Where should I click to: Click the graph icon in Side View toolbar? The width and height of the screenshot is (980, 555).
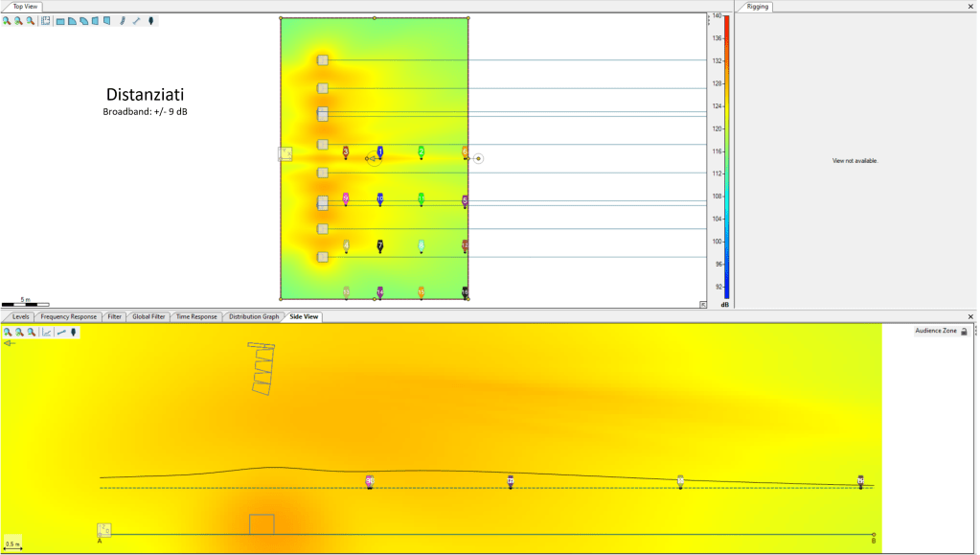(x=46, y=333)
